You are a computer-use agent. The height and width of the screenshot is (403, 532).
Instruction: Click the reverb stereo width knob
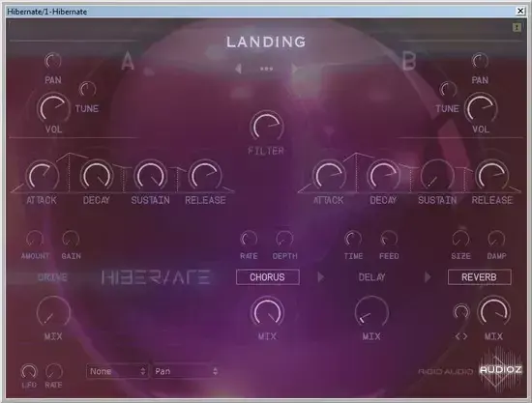(x=461, y=312)
